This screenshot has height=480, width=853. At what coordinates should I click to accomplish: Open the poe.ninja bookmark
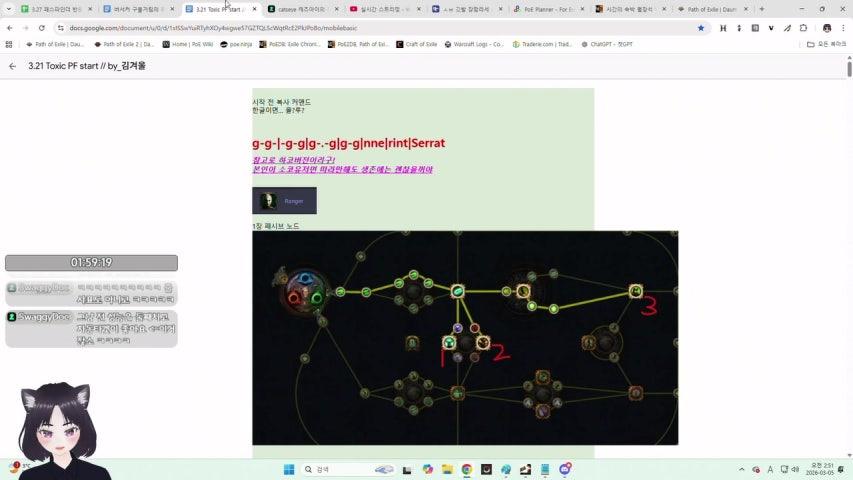[x=237, y=44]
